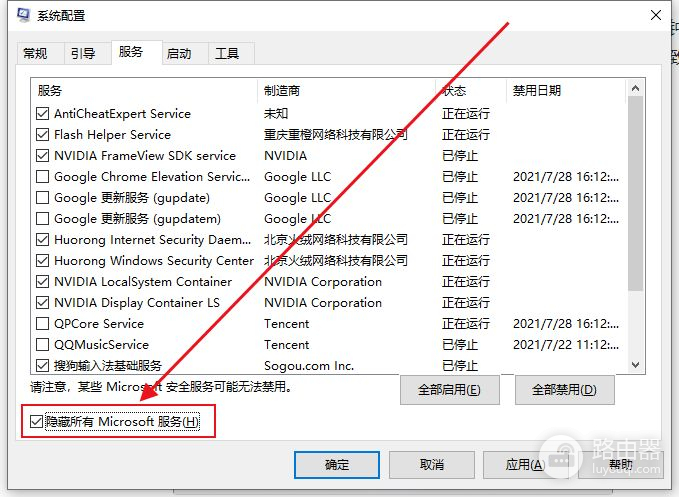This screenshot has width=679, height=497.
Task: Click Tencent manufacturer in QQMusicService row
Action: [x=287, y=345]
